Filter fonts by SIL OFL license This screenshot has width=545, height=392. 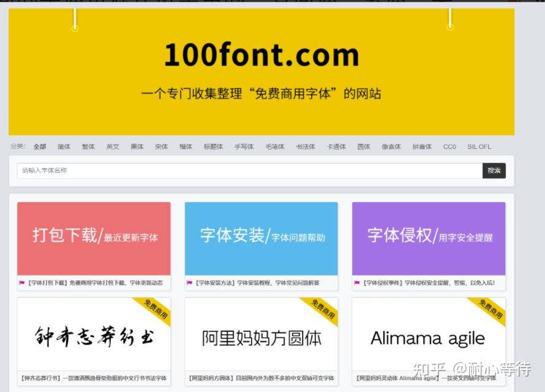479,146
